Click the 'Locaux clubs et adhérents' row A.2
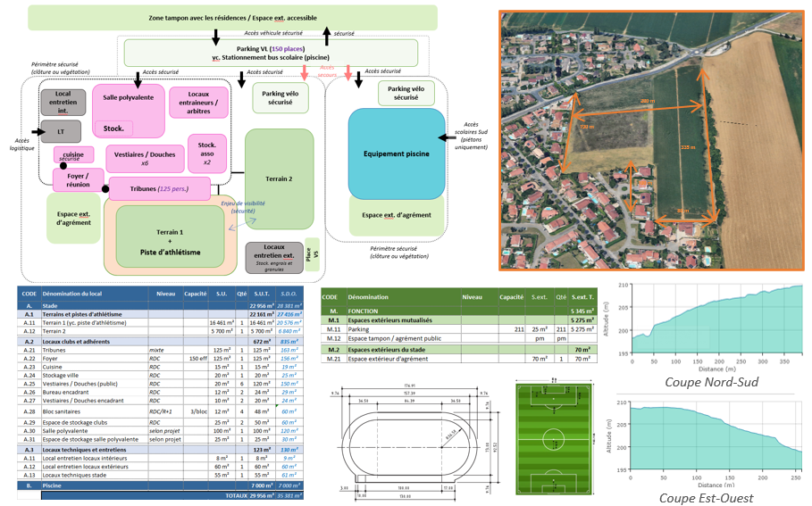812x506 pixels. tap(160, 342)
